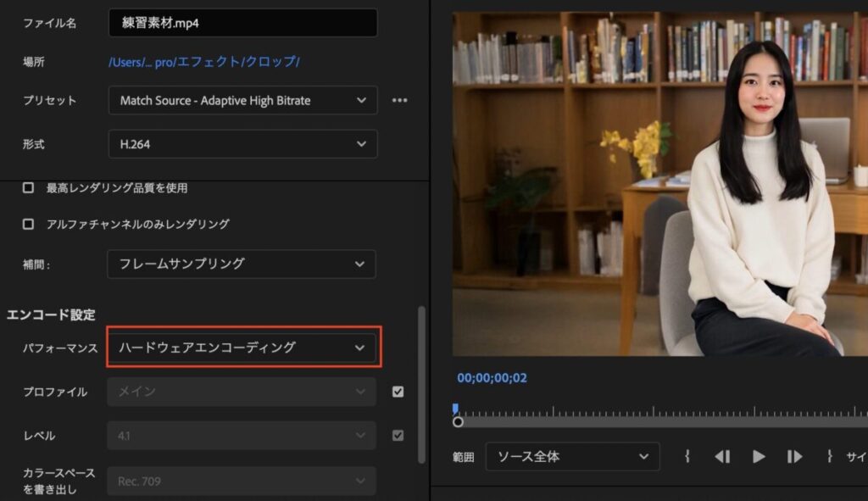Screen dimensions: 868x501
Task: Edit the ファイル名 field containing 練習素材.mp4
Action: (242, 23)
